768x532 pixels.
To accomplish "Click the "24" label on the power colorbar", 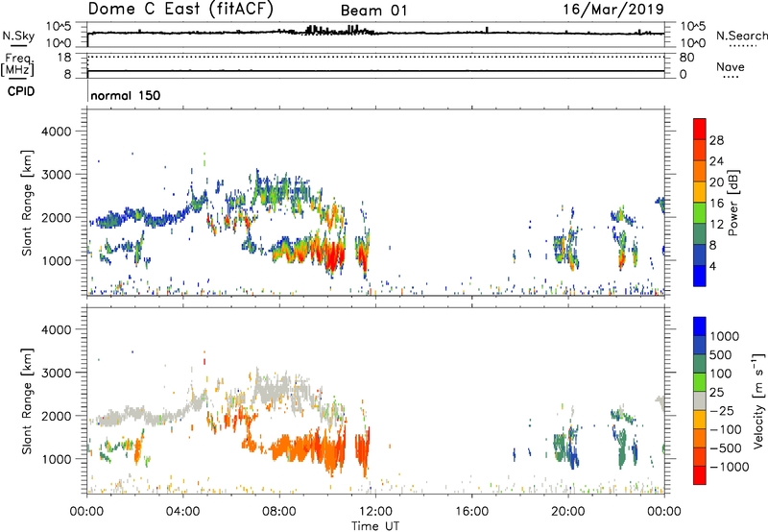I will click(716, 161).
